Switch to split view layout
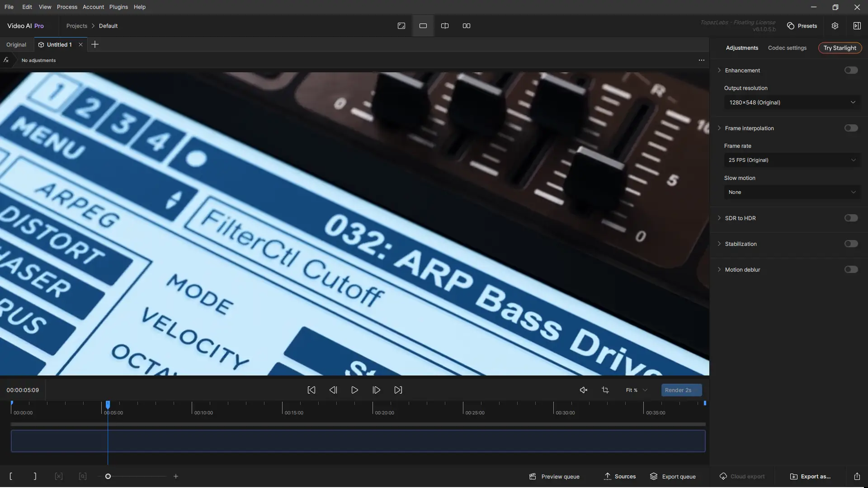Image resolution: width=868 pixels, height=488 pixels. coord(444,26)
